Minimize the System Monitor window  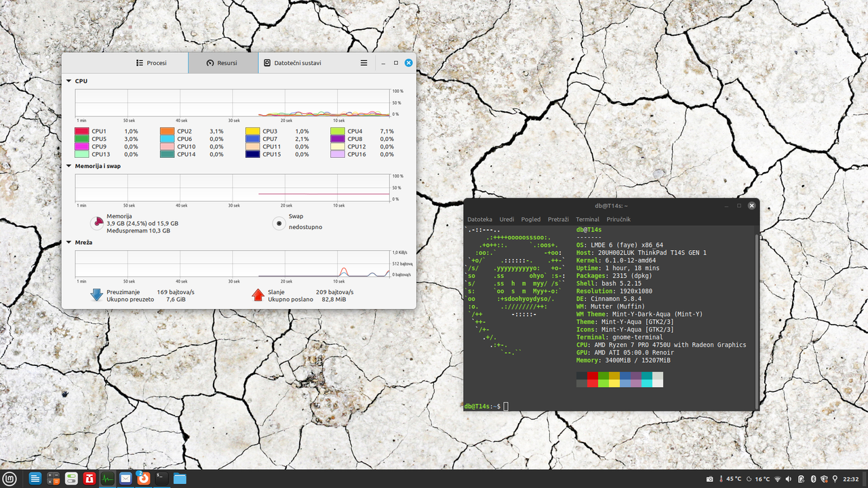click(383, 63)
